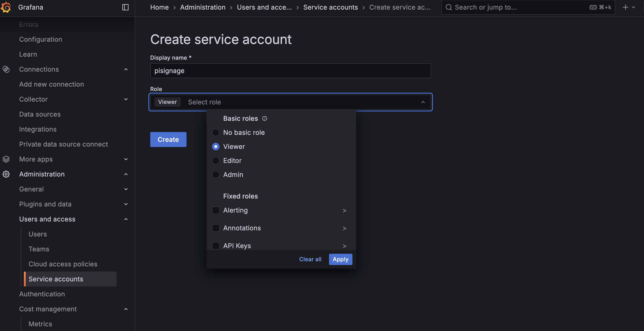Open Integrations in the sidebar

(38, 129)
